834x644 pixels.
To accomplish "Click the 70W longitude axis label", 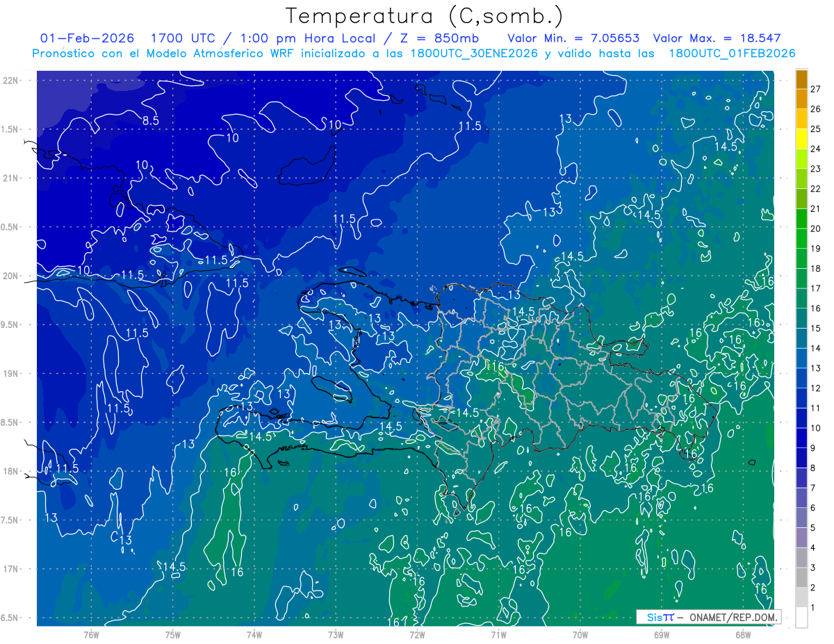I will tap(580, 634).
